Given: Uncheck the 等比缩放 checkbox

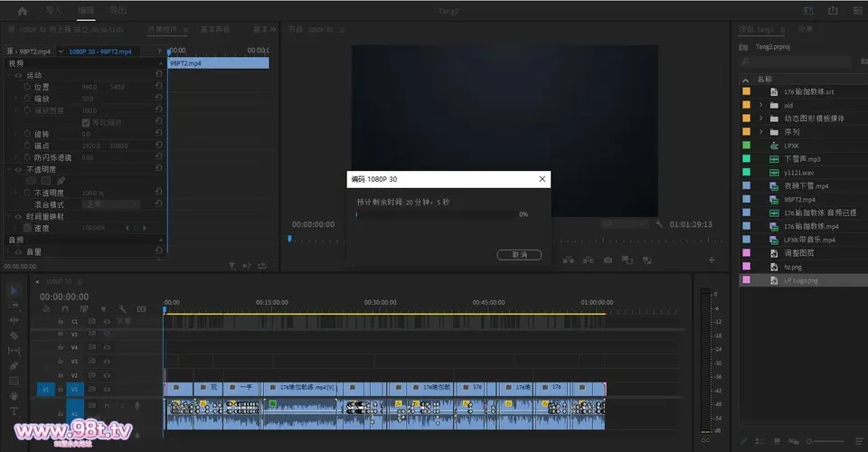Looking at the screenshot, I should tap(86, 122).
